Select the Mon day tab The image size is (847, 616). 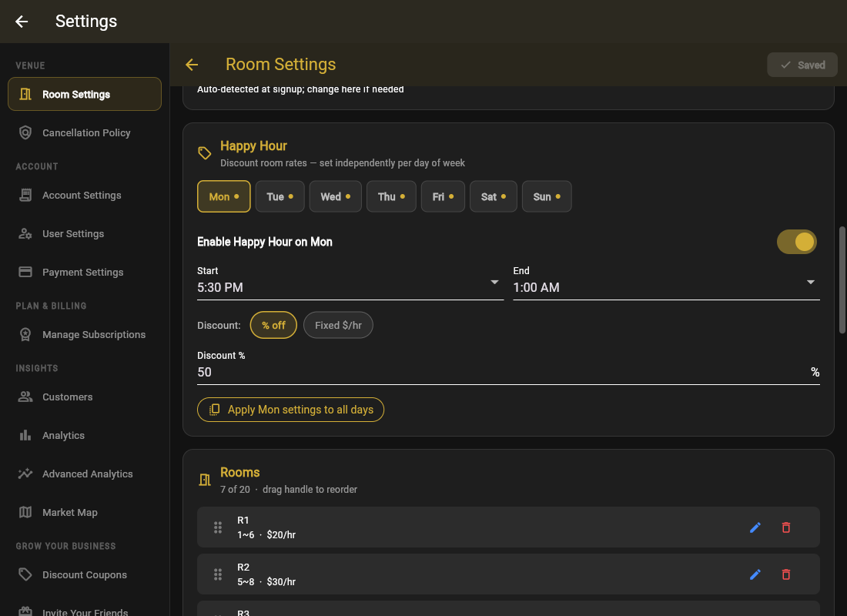click(223, 196)
